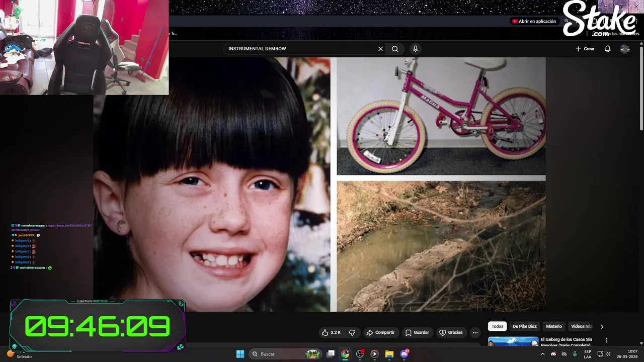Change ESP LAA keyboard language
The width and height of the screenshot is (644, 362).
coord(588,354)
